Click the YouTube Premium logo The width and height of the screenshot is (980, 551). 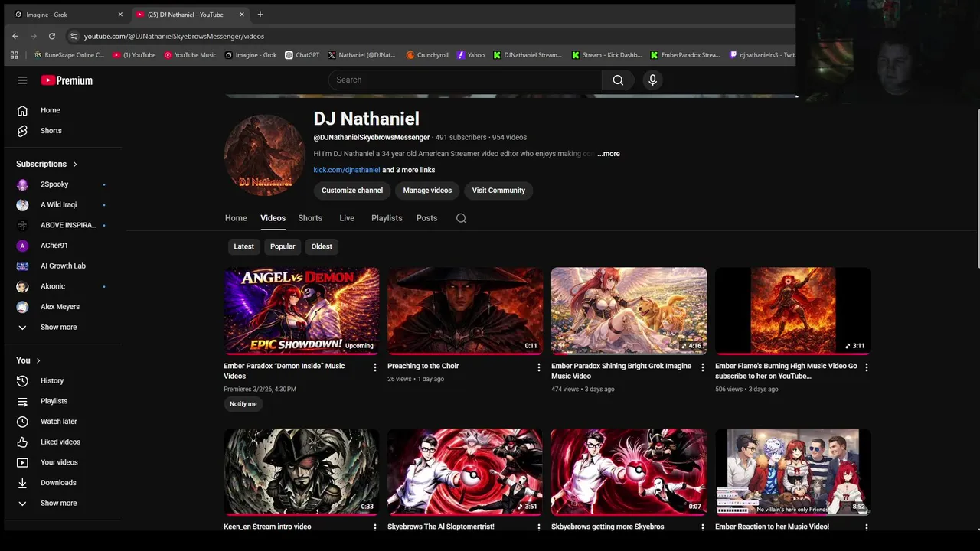tap(67, 80)
